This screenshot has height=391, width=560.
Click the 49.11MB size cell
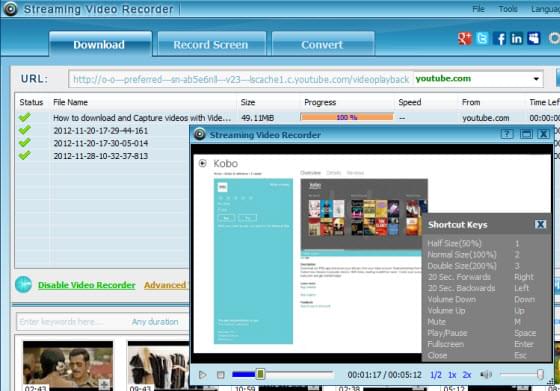point(258,118)
